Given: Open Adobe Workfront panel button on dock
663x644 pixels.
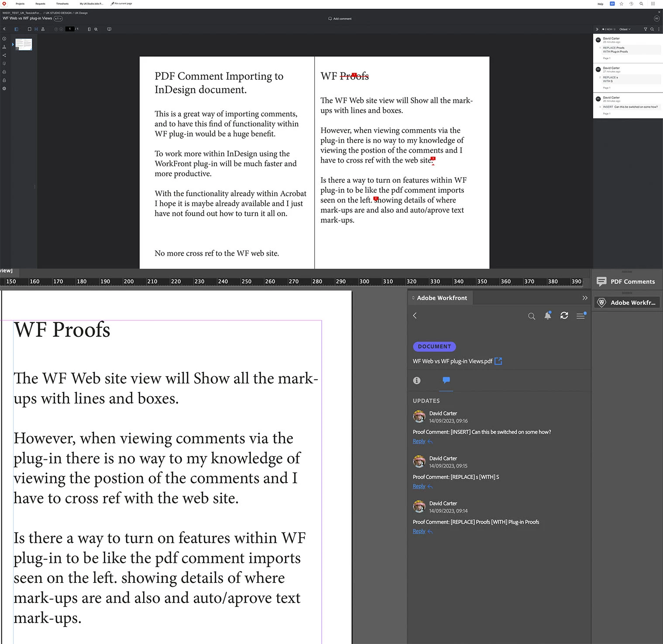Looking at the screenshot, I should (x=627, y=303).
